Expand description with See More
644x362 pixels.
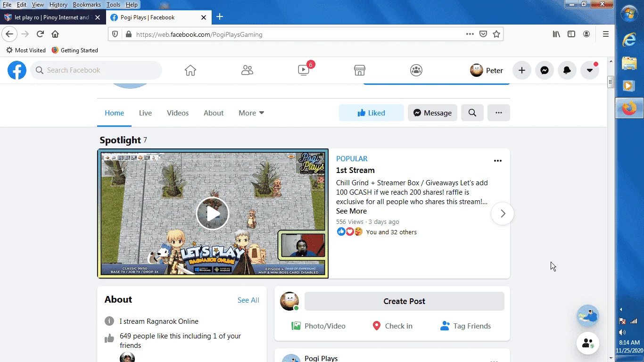[351, 211]
